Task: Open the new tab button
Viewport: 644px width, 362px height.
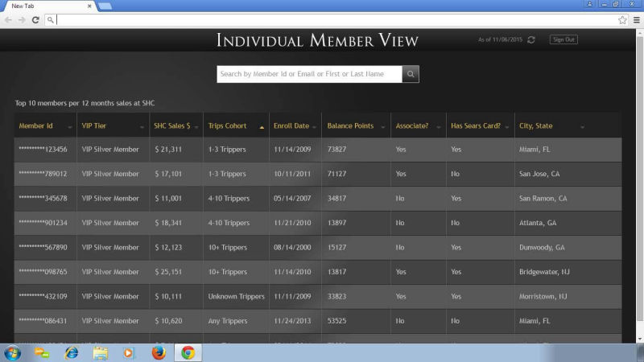Action: click(105, 6)
